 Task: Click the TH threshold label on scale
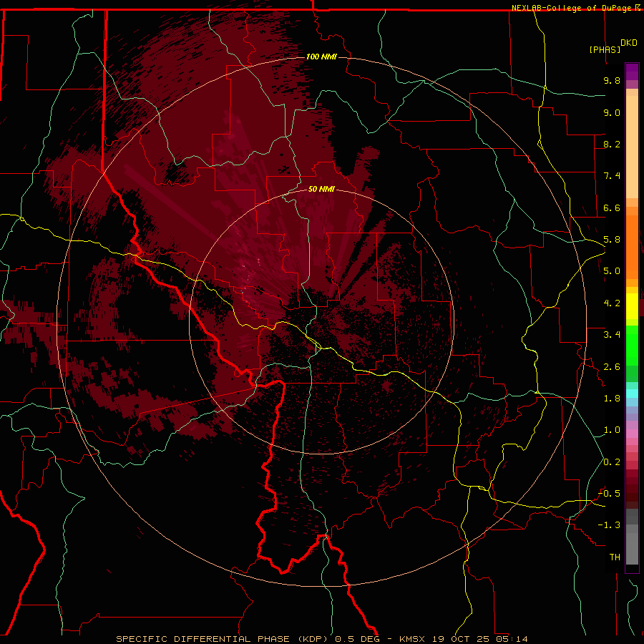click(x=615, y=557)
